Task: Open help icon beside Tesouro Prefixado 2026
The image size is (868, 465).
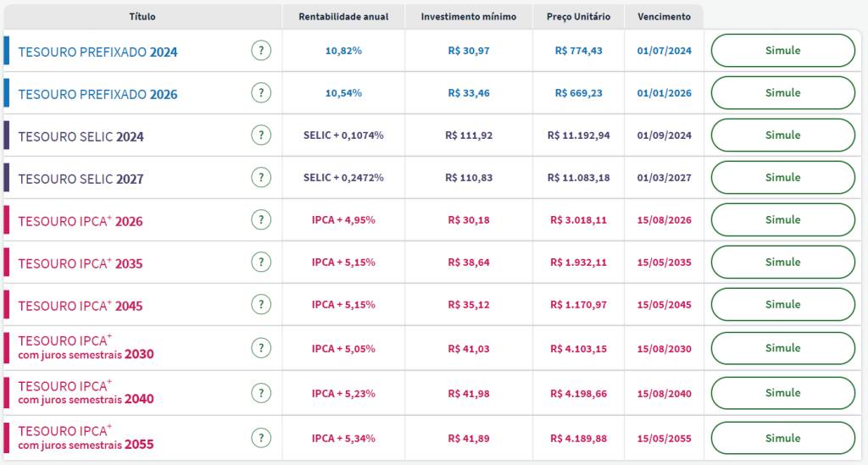Action: pyautogui.click(x=261, y=93)
